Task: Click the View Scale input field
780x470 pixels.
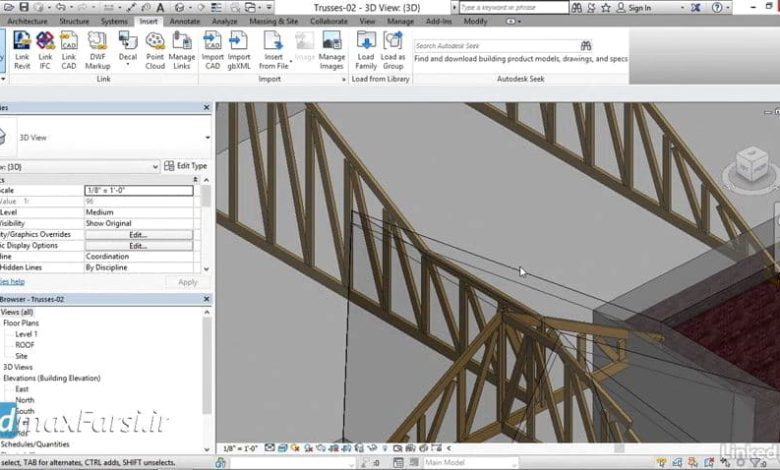Action: tap(139, 190)
